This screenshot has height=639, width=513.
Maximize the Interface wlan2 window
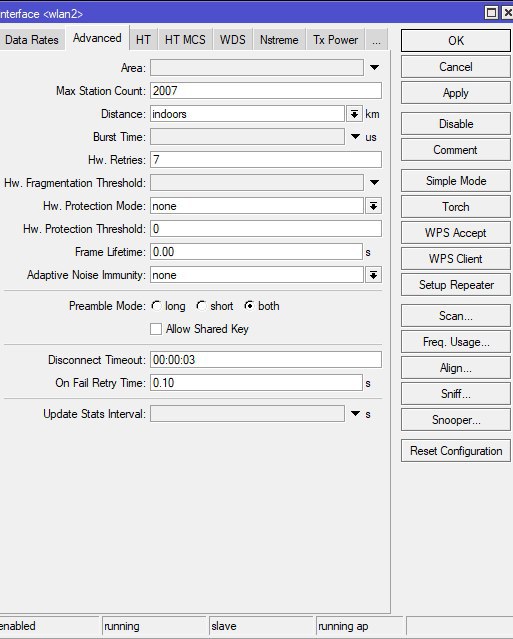click(491, 13)
